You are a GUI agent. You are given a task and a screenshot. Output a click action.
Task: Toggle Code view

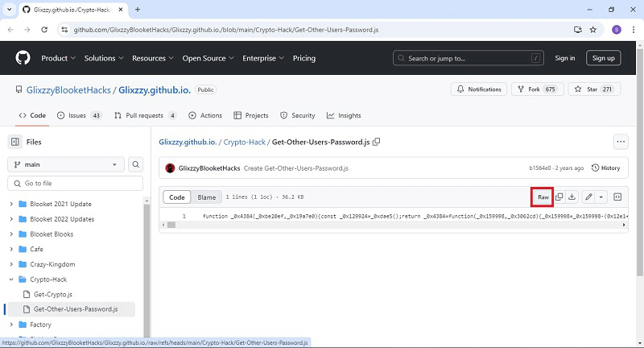click(x=177, y=197)
